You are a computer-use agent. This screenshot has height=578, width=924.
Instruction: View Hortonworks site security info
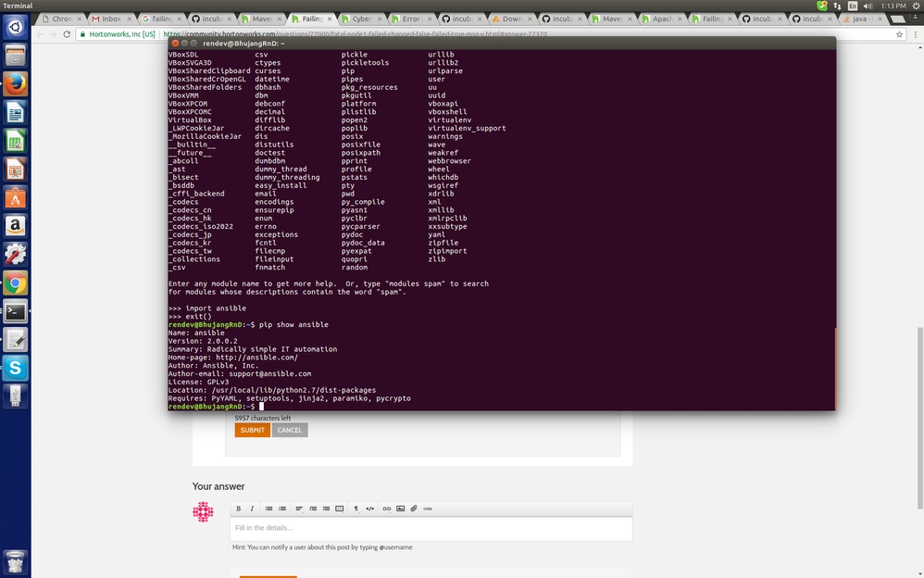pyautogui.click(x=118, y=34)
